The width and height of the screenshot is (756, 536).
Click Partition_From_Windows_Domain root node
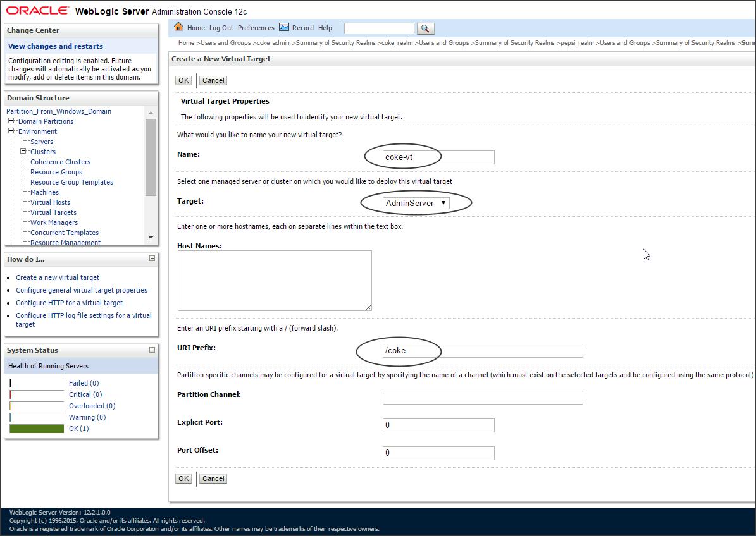[59, 111]
